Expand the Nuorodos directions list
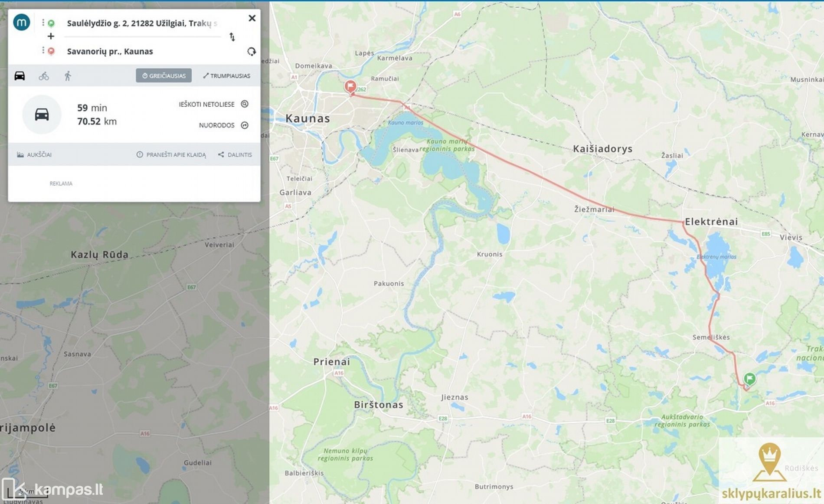Image resolution: width=824 pixels, height=504 pixels. 223,125
